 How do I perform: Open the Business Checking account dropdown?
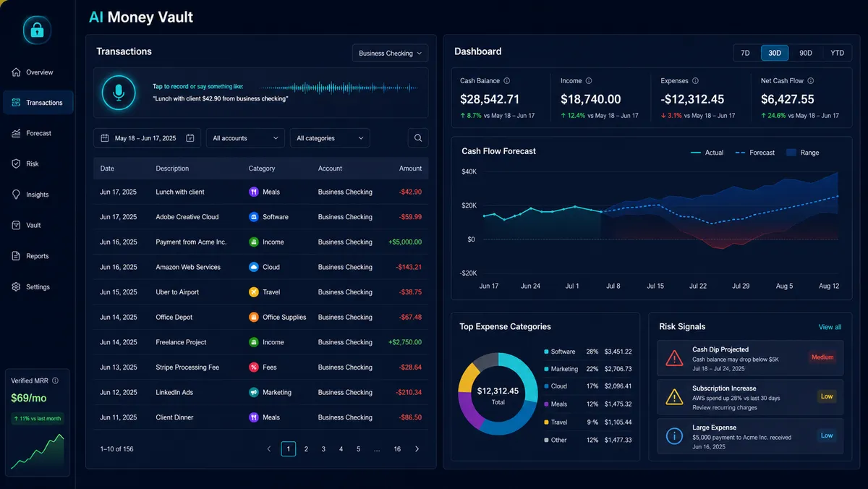pos(390,54)
